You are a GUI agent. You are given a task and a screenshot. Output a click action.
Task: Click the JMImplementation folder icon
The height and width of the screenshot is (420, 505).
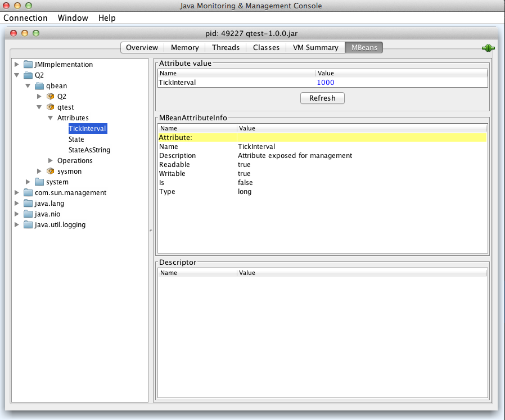coord(28,65)
